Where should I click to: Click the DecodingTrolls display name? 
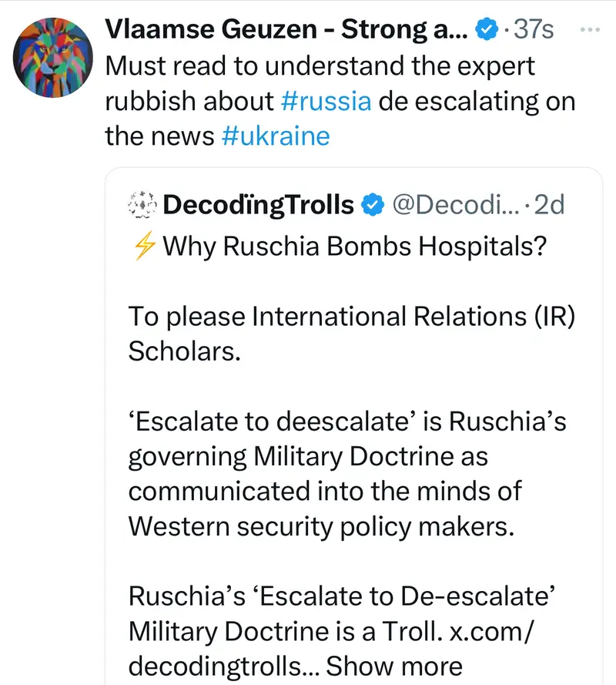[259, 205]
